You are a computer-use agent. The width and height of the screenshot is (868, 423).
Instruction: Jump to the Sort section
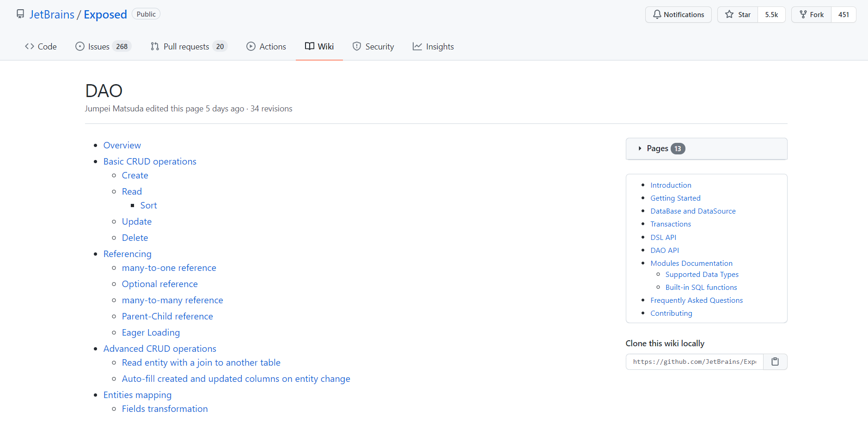pos(149,205)
